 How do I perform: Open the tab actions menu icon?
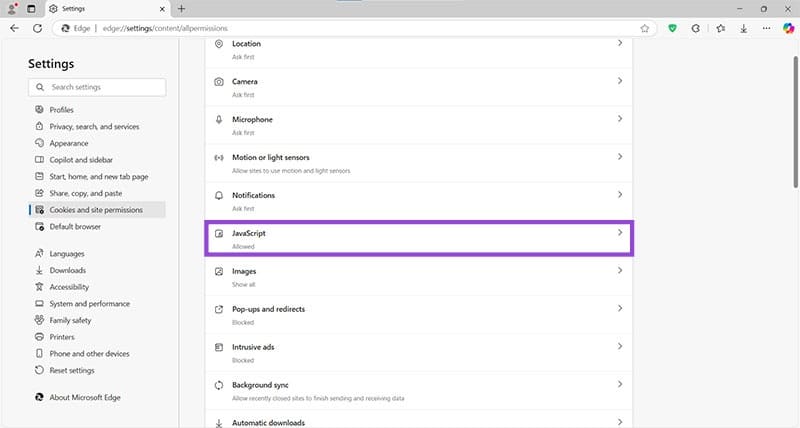[31, 8]
